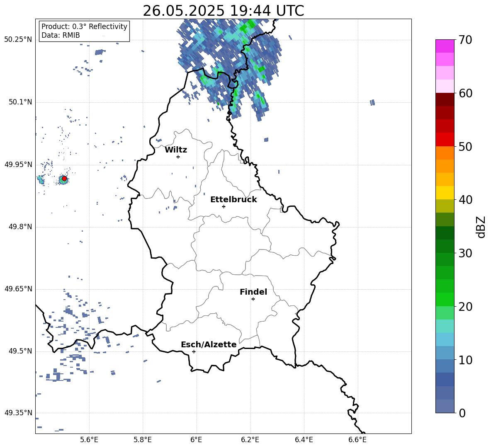Select the Esch/Alzette station label
This screenshot has width=491, height=448.
(x=209, y=344)
